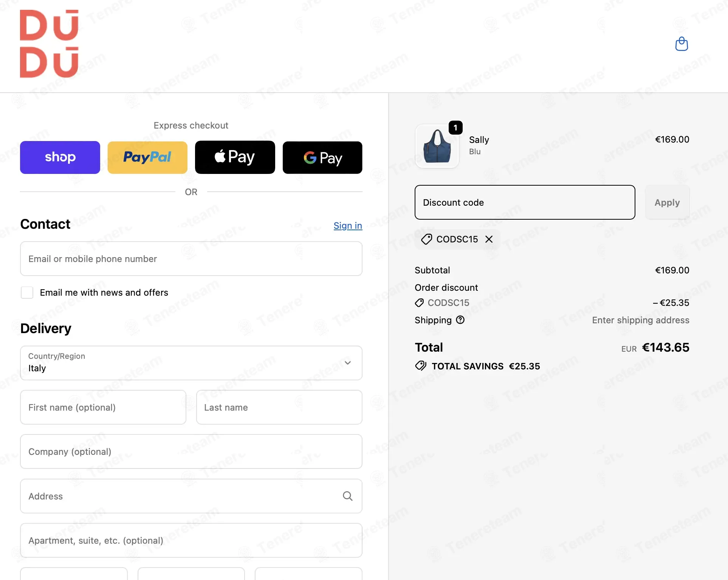The image size is (728, 580).
Task: Pay with Shop Pay express button
Action: (x=60, y=157)
